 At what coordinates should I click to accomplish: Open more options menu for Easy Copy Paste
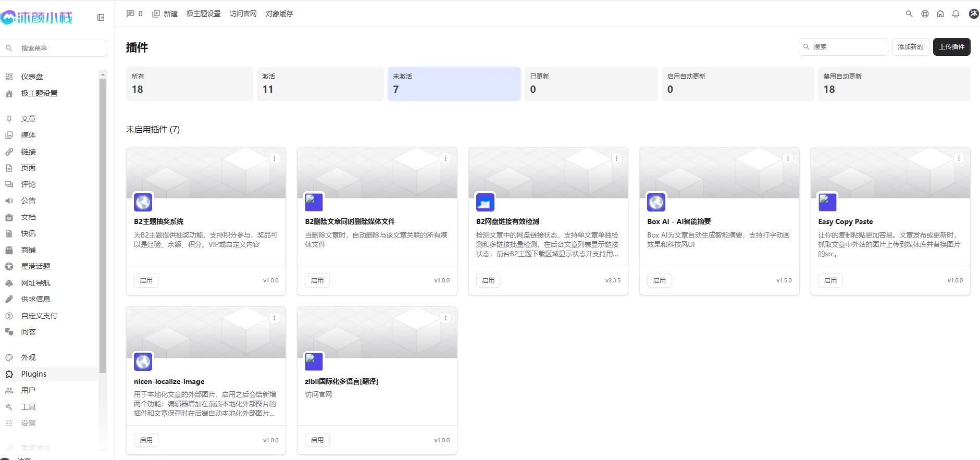[959, 158]
